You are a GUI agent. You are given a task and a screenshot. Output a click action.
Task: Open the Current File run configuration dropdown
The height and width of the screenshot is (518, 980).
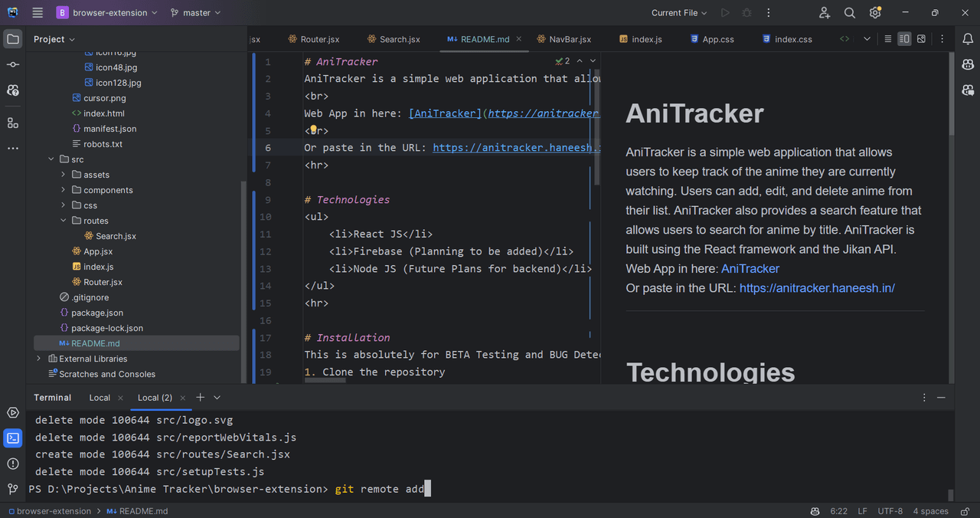[679, 13]
